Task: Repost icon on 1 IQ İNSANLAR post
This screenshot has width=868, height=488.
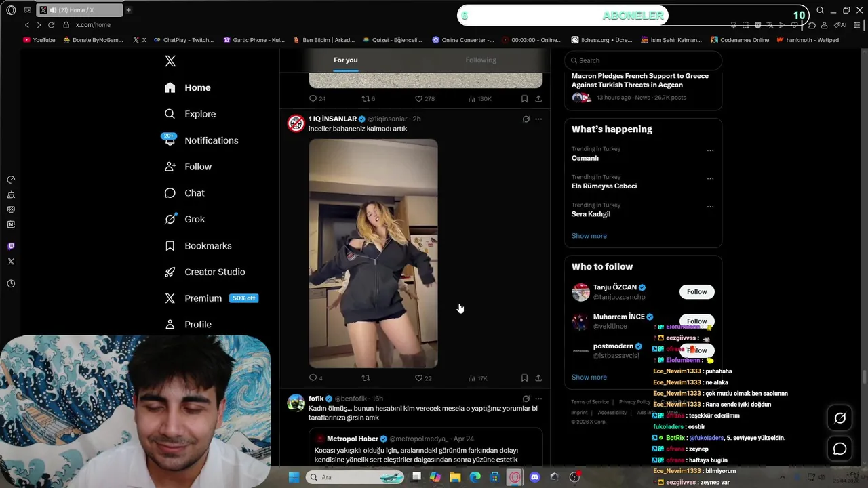Action: (x=366, y=378)
